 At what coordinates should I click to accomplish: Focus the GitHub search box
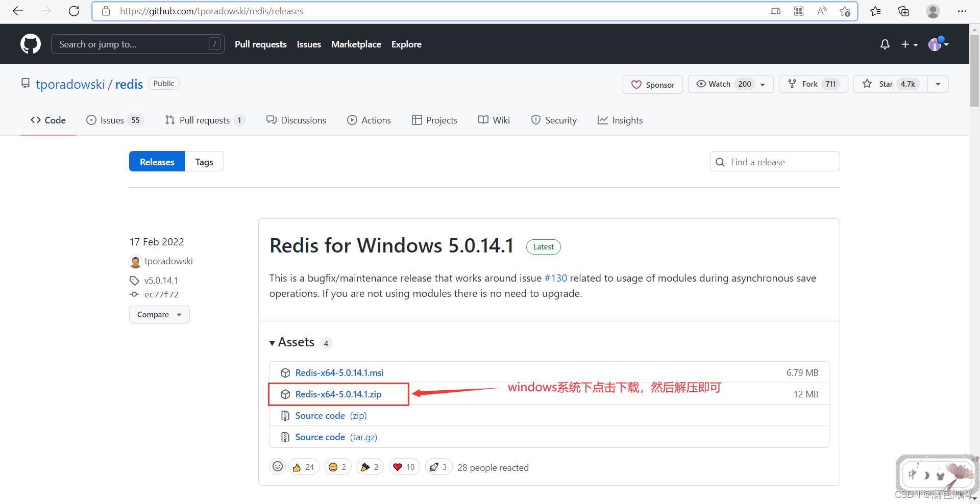pos(137,44)
